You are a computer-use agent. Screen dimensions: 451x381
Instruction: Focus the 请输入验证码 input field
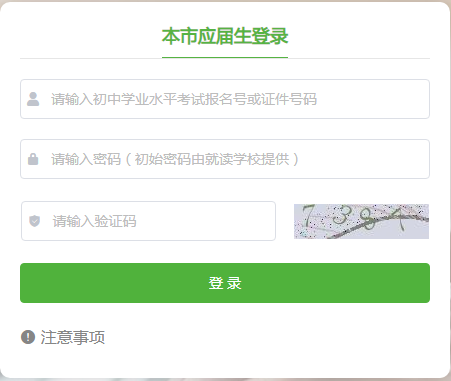[148, 221]
